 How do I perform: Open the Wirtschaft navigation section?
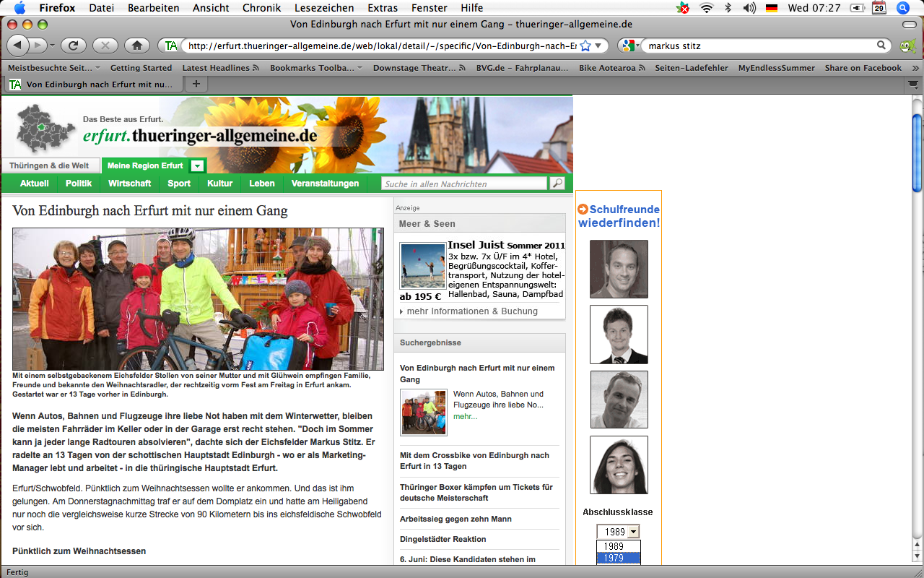(130, 184)
